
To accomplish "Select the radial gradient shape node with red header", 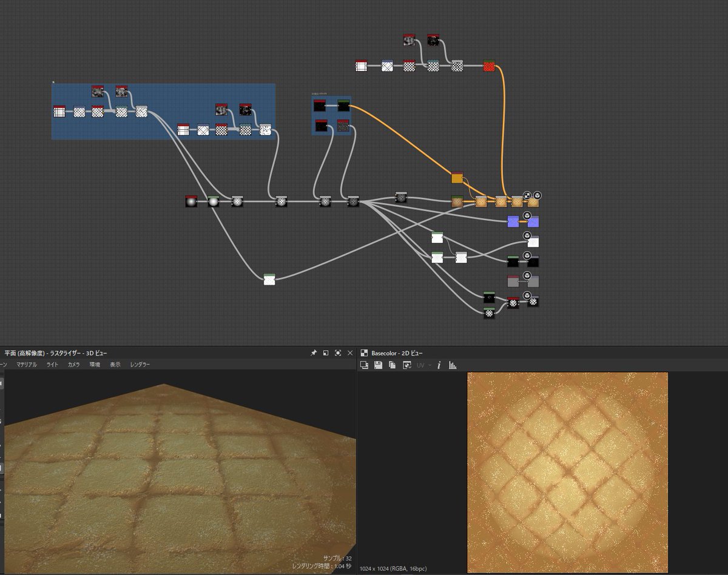I will tap(192, 201).
